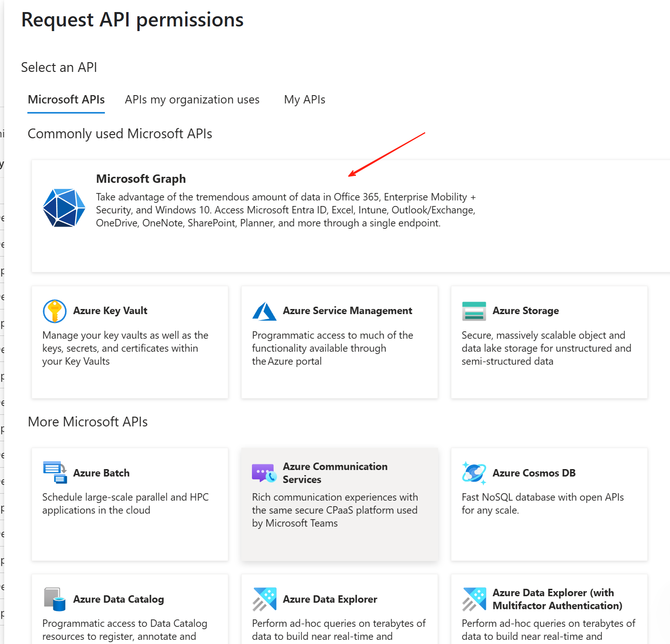The height and width of the screenshot is (644, 670).
Task: Click the Azure Communication Services chat icon
Action: [x=264, y=473]
